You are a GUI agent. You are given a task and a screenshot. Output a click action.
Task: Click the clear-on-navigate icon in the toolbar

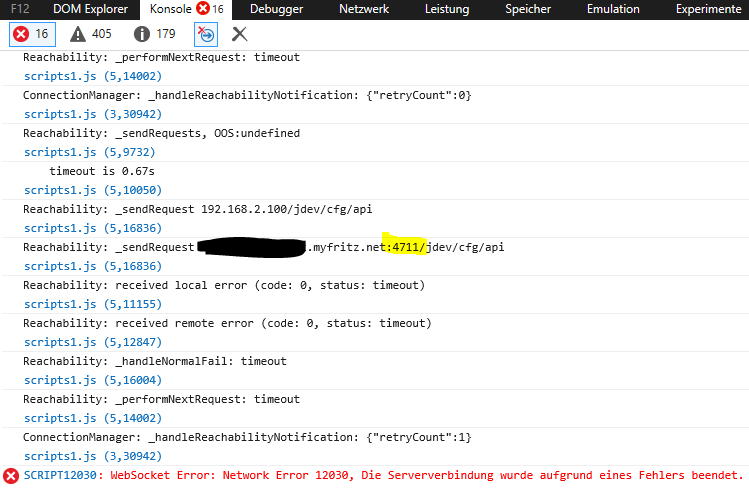coord(205,34)
